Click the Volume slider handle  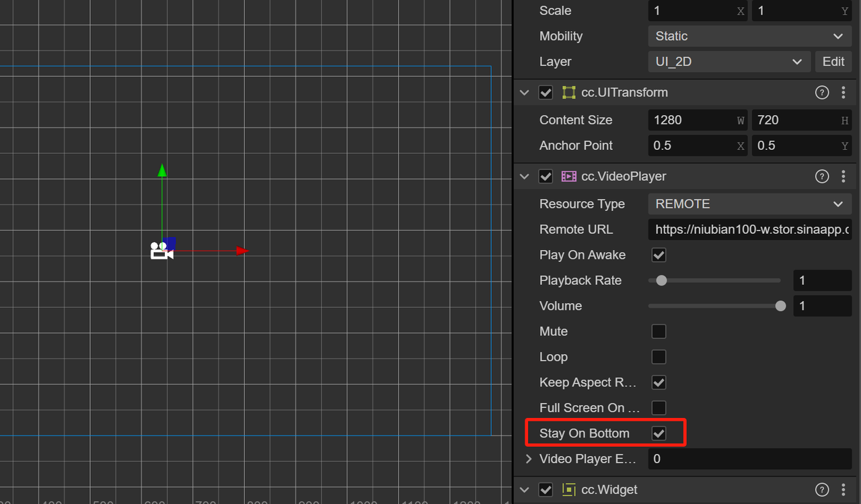pyautogui.click(x=780, y=306)
